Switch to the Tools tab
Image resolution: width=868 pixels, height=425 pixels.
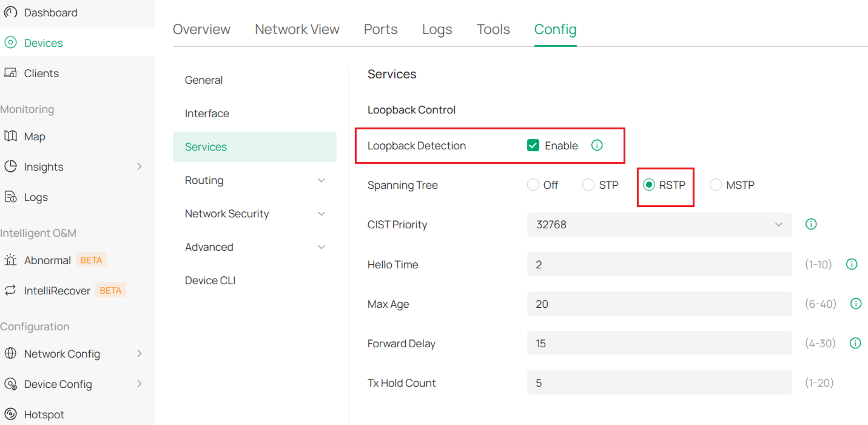tap(493, 29)
